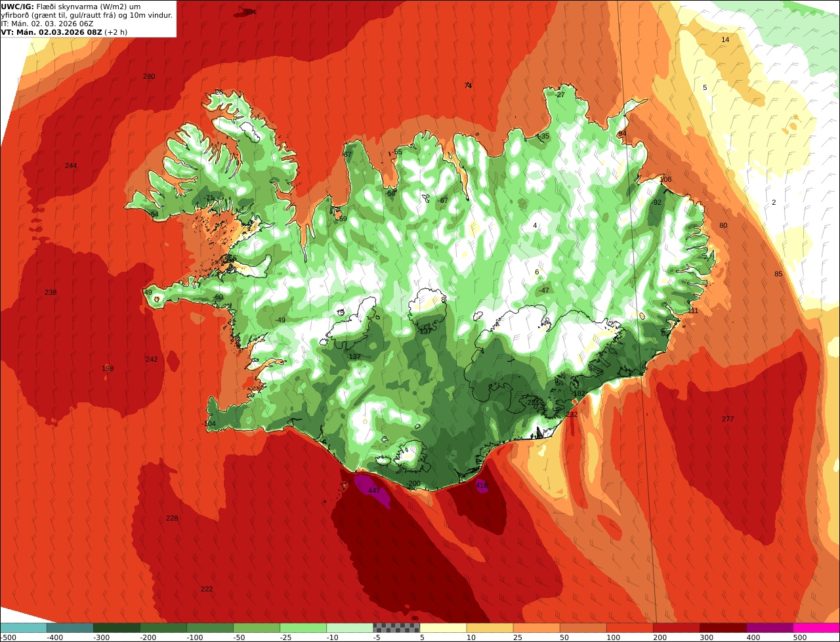
Task: Click the light teal legend swatch below -400
Action: [x=24, y=628]
